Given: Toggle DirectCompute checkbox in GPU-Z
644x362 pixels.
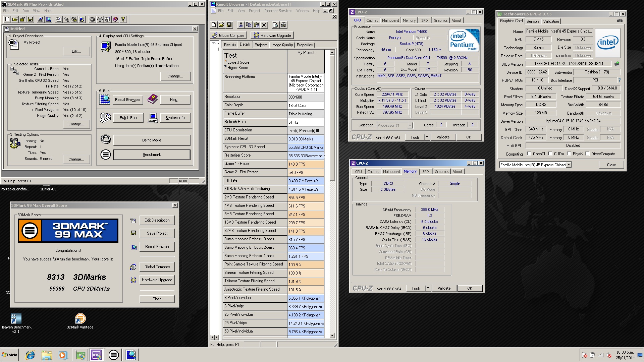Looking at the screenshot, I should [587, 154].
